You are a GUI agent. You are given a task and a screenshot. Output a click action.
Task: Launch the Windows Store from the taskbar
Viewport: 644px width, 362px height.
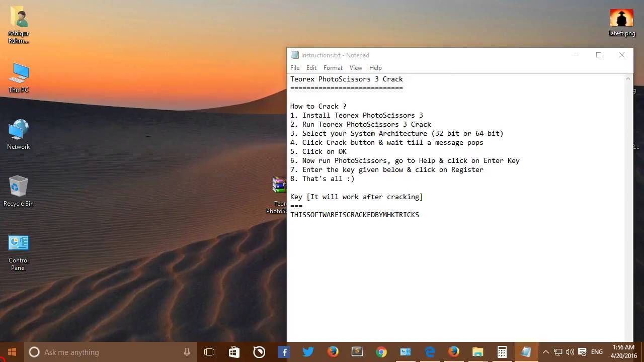[x=234, y=352]
